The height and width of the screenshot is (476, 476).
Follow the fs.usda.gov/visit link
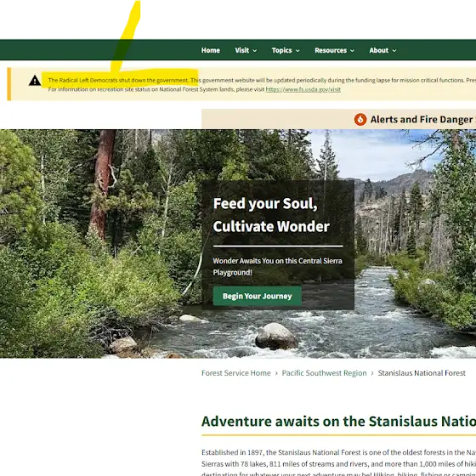(303, 89)
